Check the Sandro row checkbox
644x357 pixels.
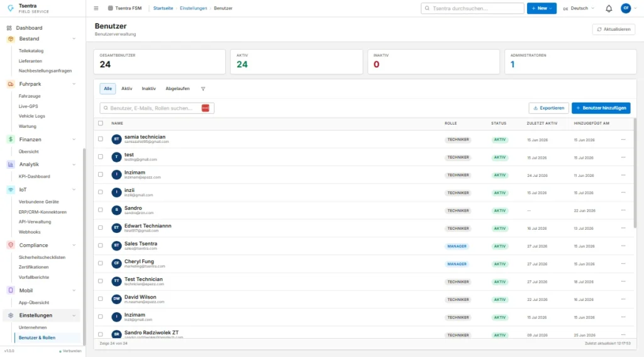(101, 210)
